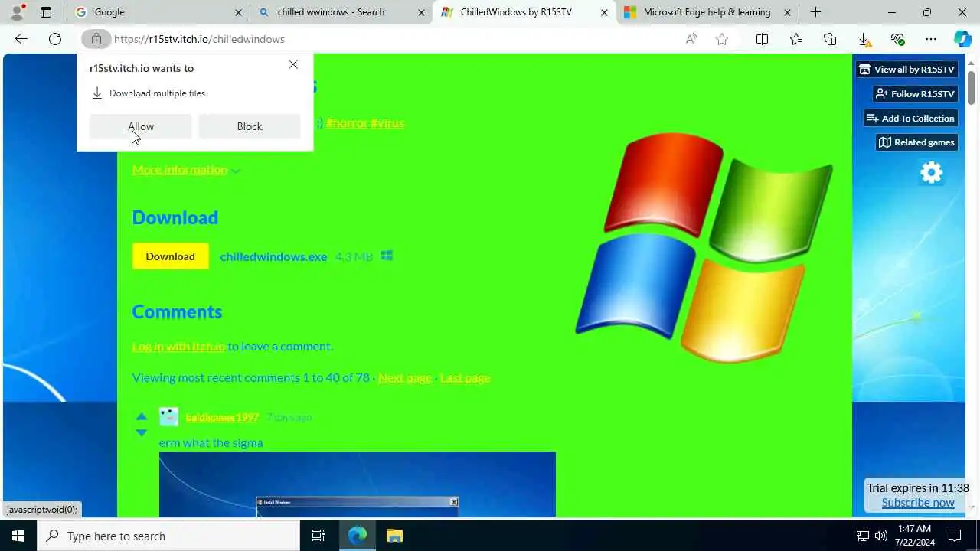
Task: Switch to chilled wwindows Search tab
Action: tap(341, 12)
